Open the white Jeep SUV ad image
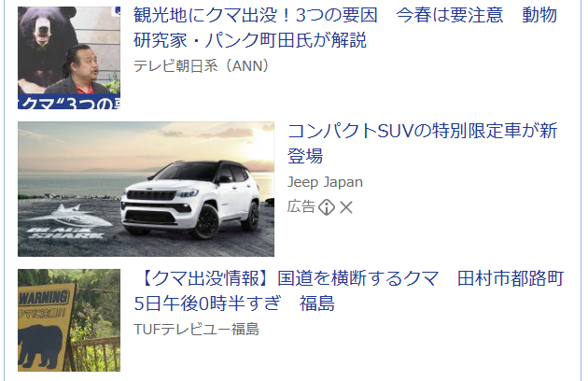The width and height of the screenshot is (588, 381). coord(146,189)
